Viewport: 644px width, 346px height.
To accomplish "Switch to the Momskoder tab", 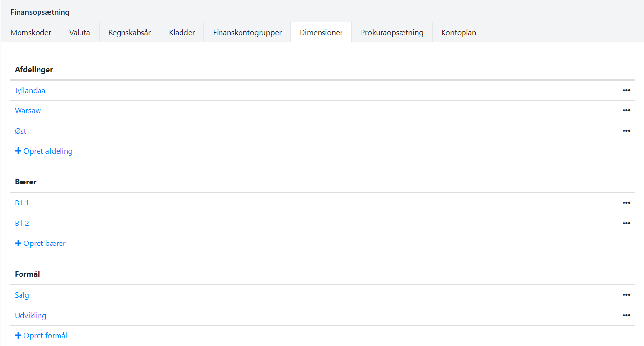I will pos(31,33).
